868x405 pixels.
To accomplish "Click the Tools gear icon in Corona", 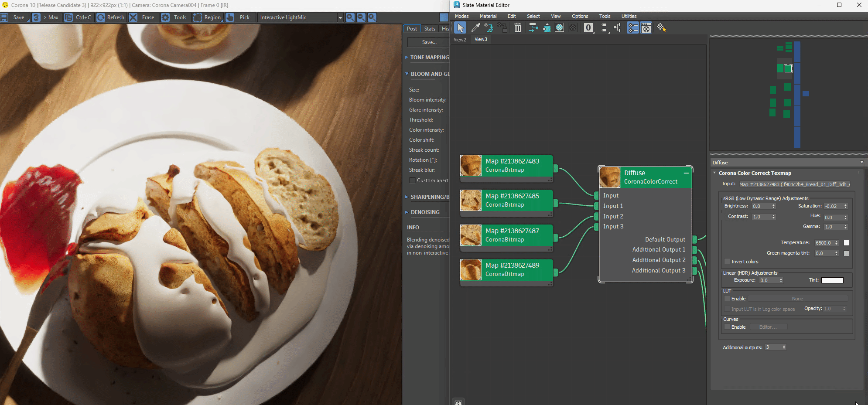I will (x=165, y=17).
